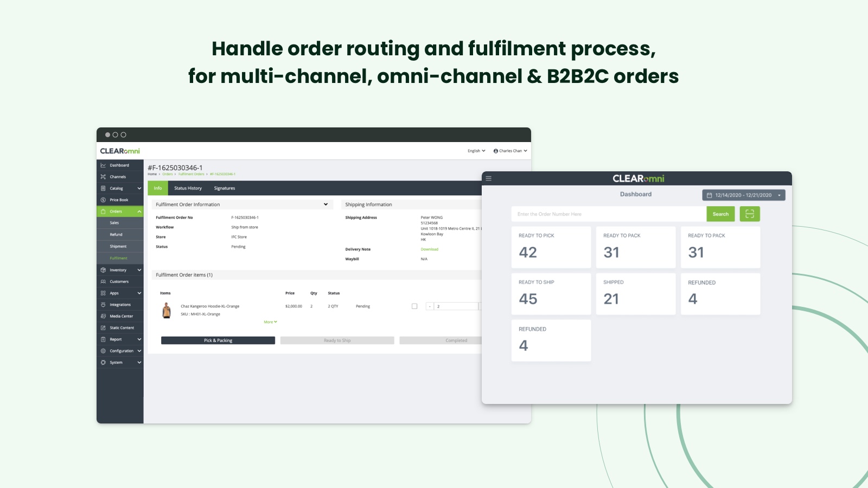Switch to the Status History tab
The height and width of the screenshot is (488, 868).
click(x=188, y=188)
